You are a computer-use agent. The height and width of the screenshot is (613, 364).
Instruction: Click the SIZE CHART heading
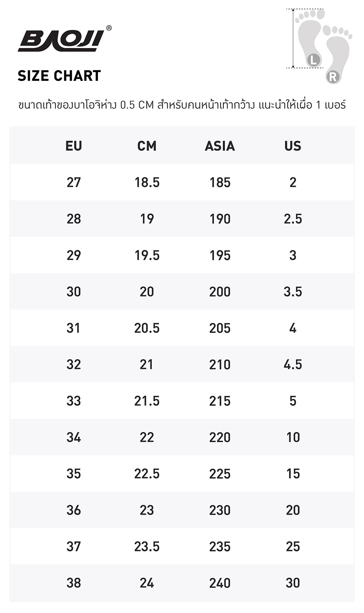[x=59, y=76]
